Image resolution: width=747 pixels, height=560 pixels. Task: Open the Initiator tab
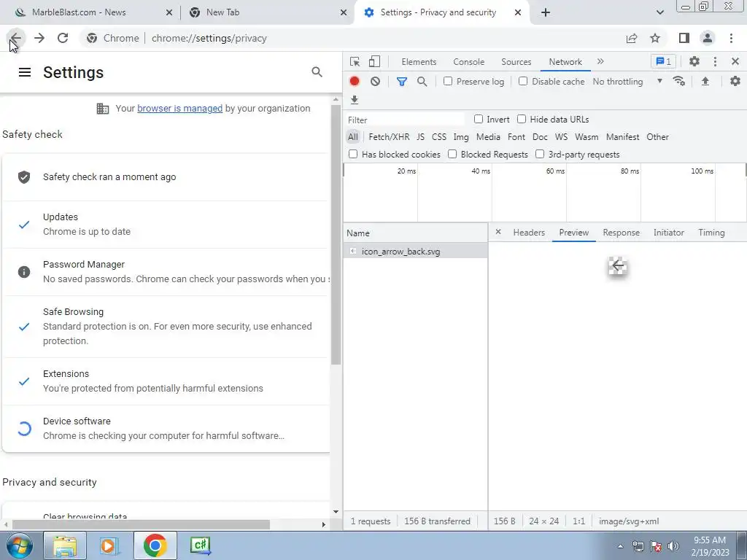pos(668,233)
